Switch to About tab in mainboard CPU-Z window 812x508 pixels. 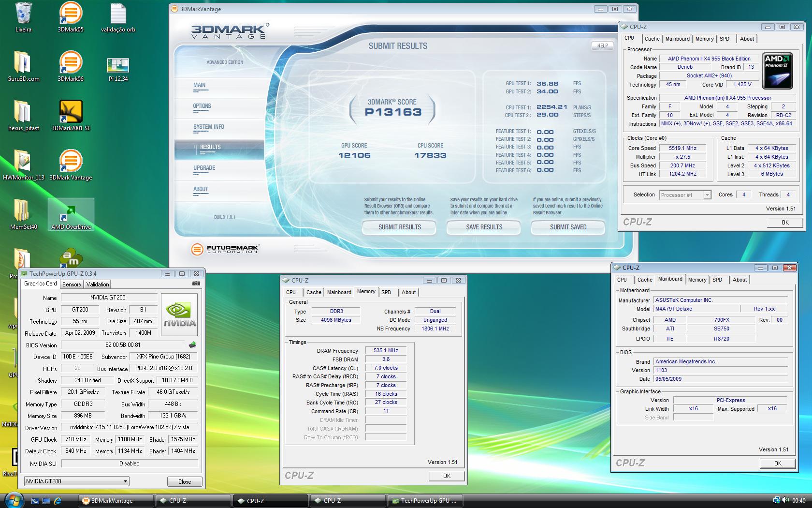coord(739,280)
